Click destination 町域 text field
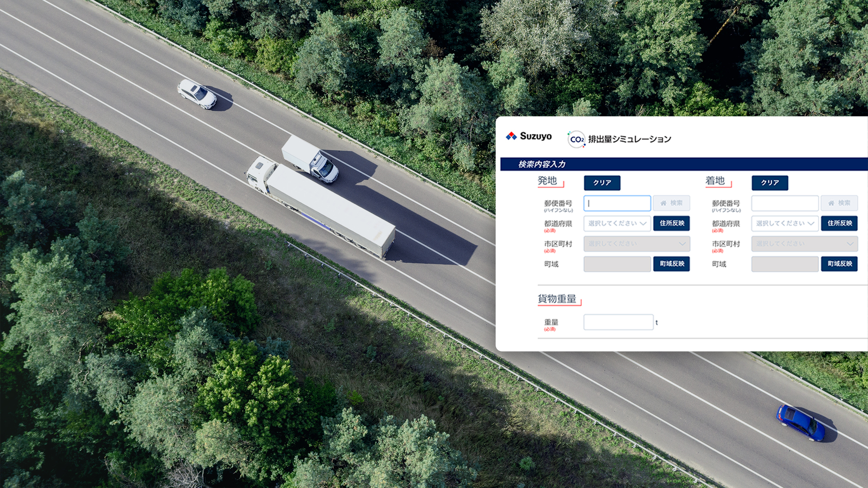The width and height of the screenshot is (868, 488). [x=785, y=264]
